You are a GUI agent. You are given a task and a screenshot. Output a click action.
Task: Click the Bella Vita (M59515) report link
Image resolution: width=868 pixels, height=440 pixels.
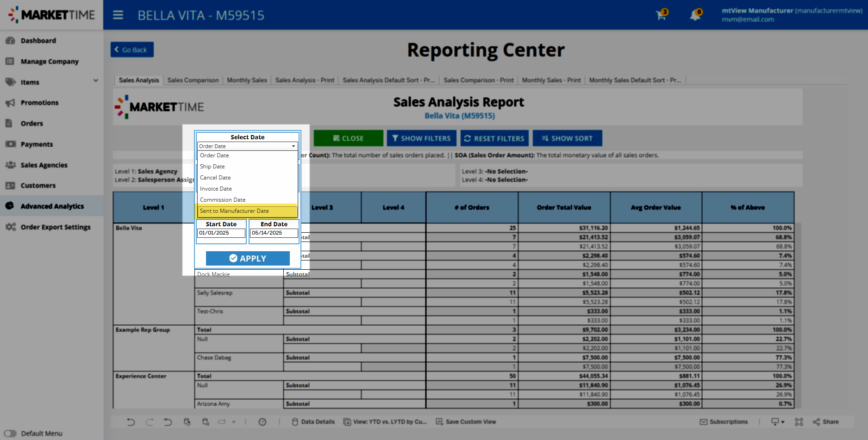click(460, 116)
